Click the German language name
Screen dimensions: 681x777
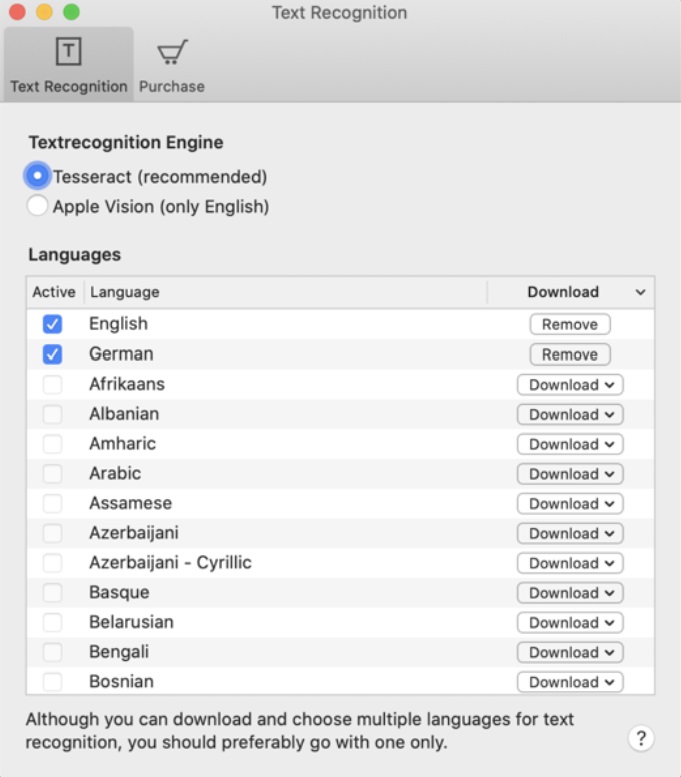pos(121,354)
